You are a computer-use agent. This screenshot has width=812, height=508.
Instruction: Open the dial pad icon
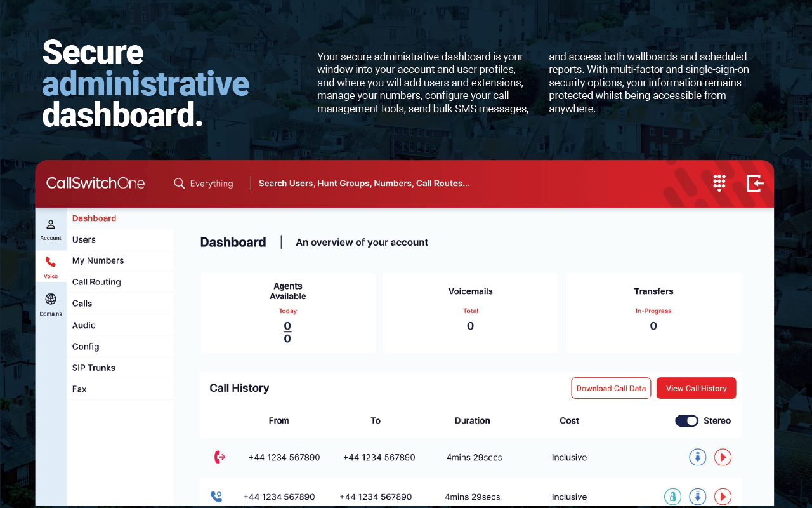[719, 183]
